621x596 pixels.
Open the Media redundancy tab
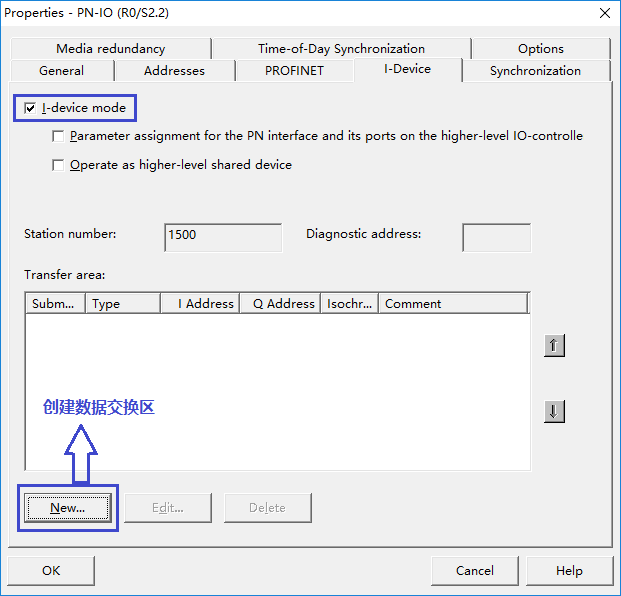pos(110,48)
